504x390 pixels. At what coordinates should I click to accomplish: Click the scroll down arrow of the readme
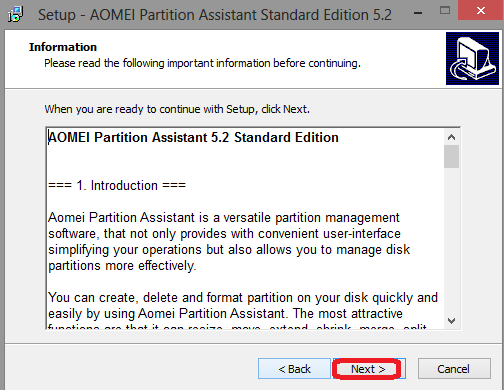coord(452,321)
